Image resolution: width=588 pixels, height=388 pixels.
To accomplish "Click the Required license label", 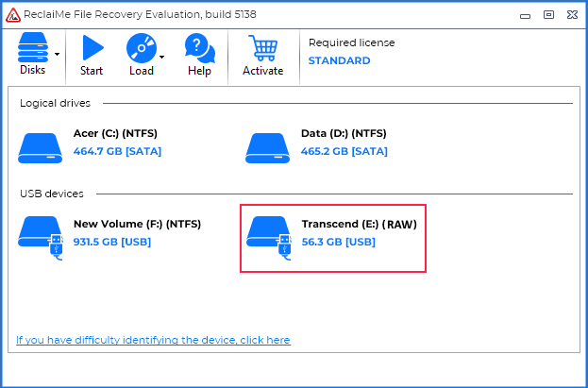I will (352, 42).
